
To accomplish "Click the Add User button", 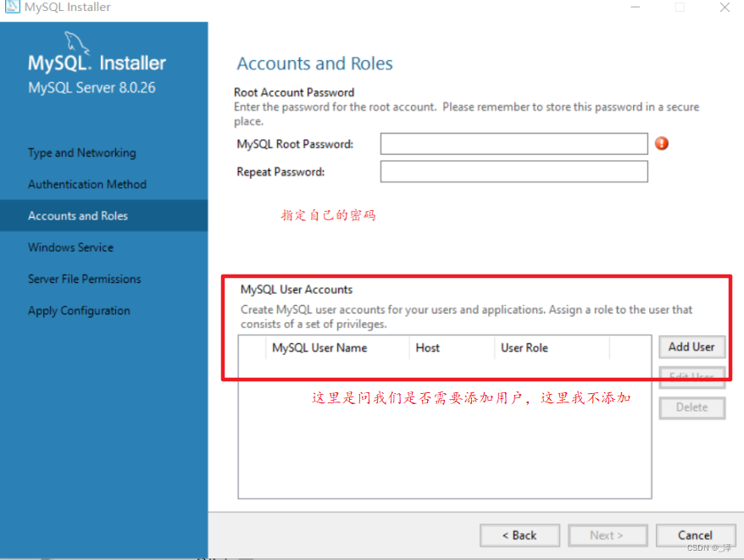I will tap(691, 347).
